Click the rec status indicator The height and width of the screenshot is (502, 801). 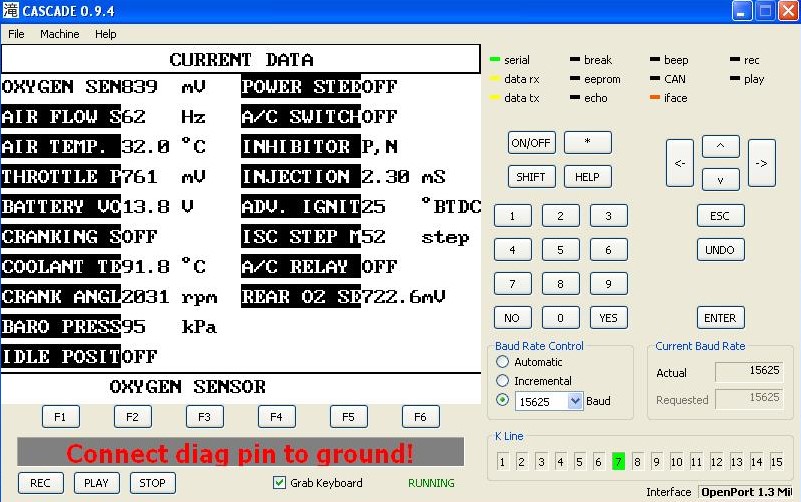point(735,60)
